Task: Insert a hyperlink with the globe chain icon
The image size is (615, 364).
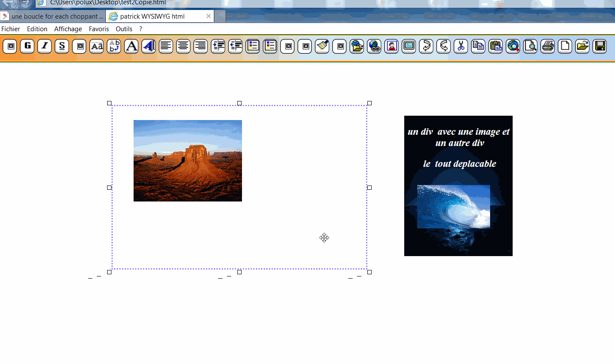Action: (x=374, y=46)
